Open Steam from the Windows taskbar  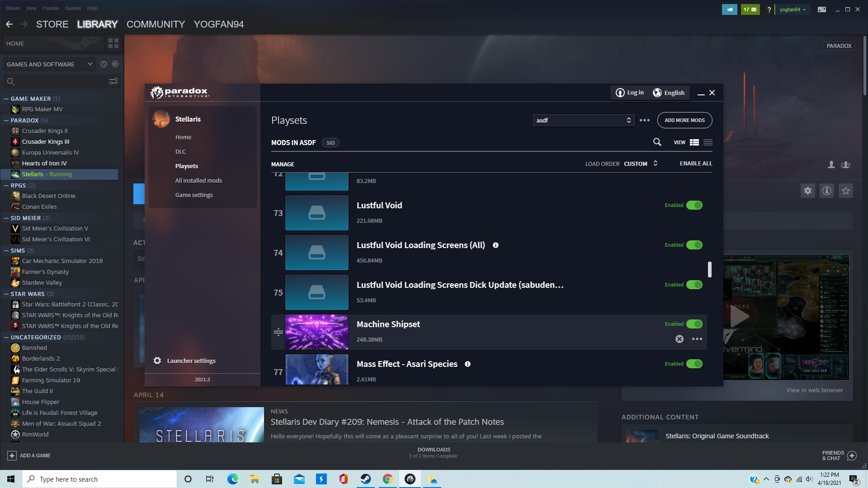click(x=366, y=479)
